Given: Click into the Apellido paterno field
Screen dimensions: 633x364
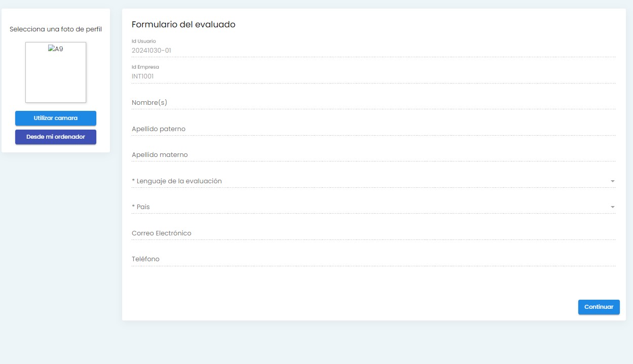Looking at the screenshot, I should [x=373, y=129].
